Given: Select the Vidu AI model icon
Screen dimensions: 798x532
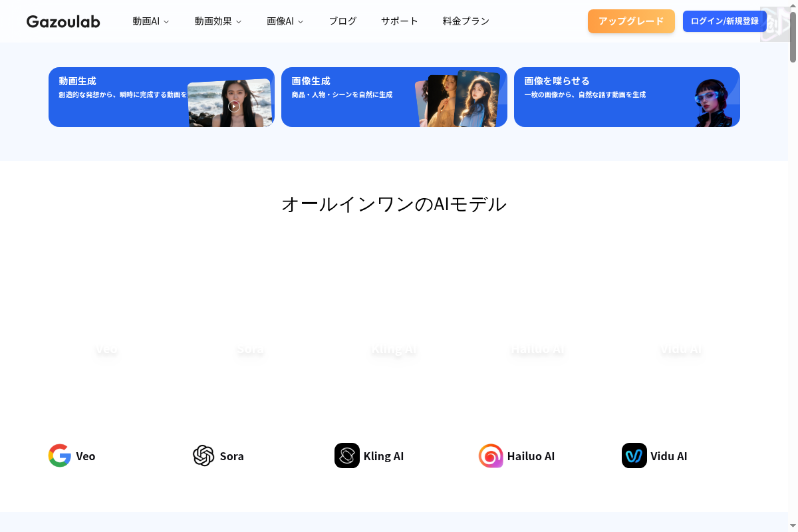Looking at the screenshot, I should click(634, 456).
